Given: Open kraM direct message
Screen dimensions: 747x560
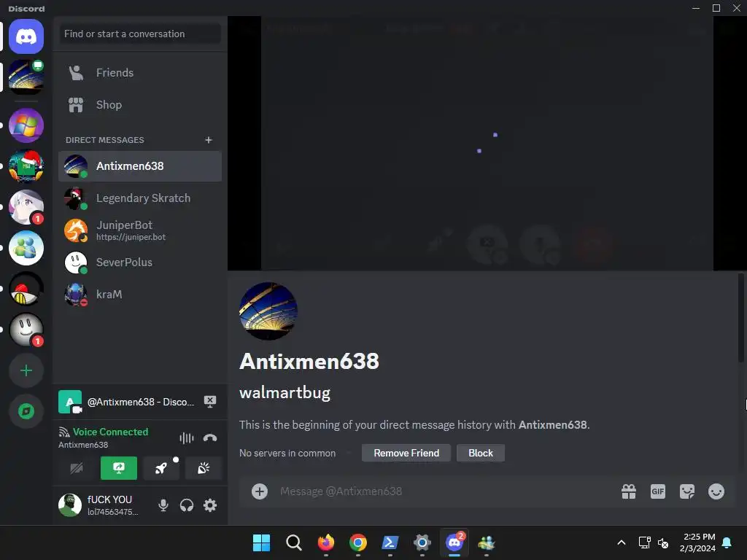Looking at the screenshot, I should [140, 295].
